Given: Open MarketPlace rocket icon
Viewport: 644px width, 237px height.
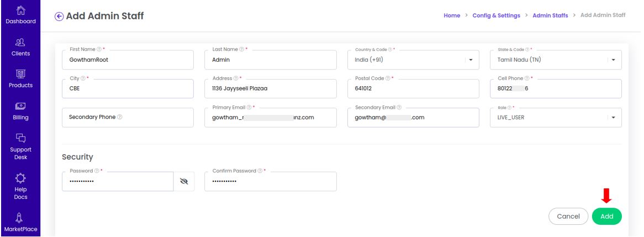Looking at the screenshot, I should pyautogui.click(x=20, y=218).
